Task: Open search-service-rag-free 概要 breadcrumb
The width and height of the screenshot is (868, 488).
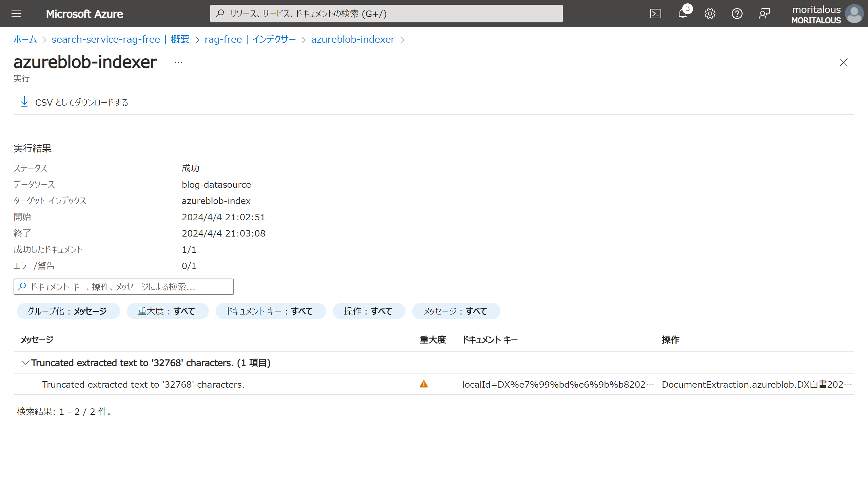Action: tap(121, 39)
